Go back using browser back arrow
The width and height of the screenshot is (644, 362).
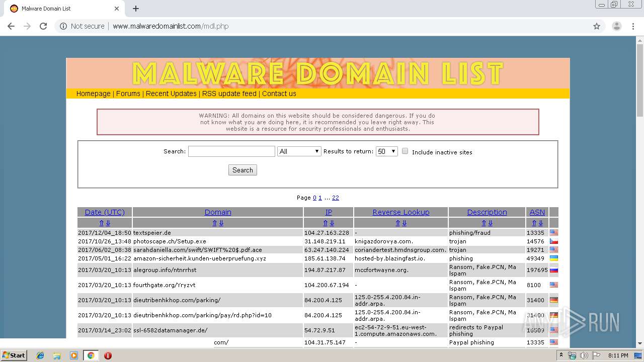(11, 26)
